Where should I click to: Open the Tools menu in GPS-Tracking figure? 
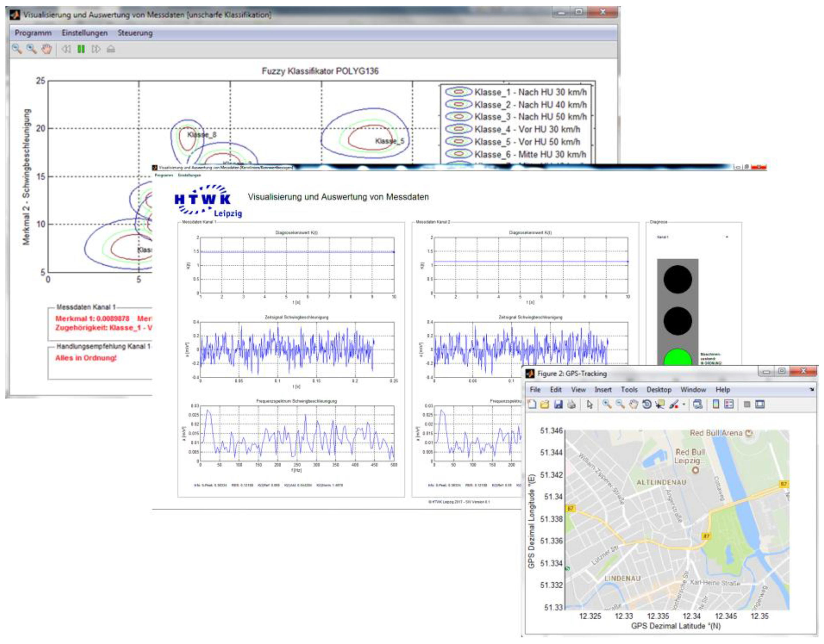point(629,390)
